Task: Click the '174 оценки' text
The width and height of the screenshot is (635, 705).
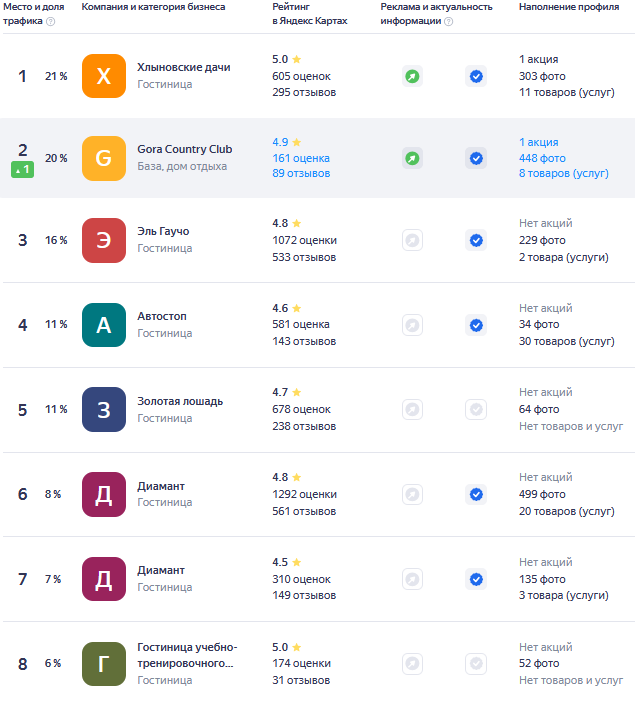Action: (x=301, y=664)
